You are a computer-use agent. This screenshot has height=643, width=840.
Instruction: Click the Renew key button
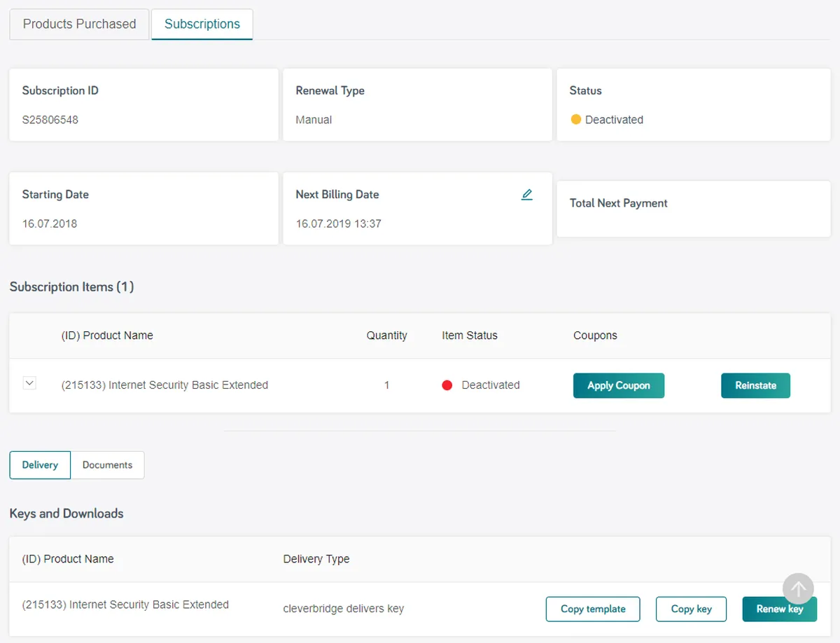pos(779,609)
